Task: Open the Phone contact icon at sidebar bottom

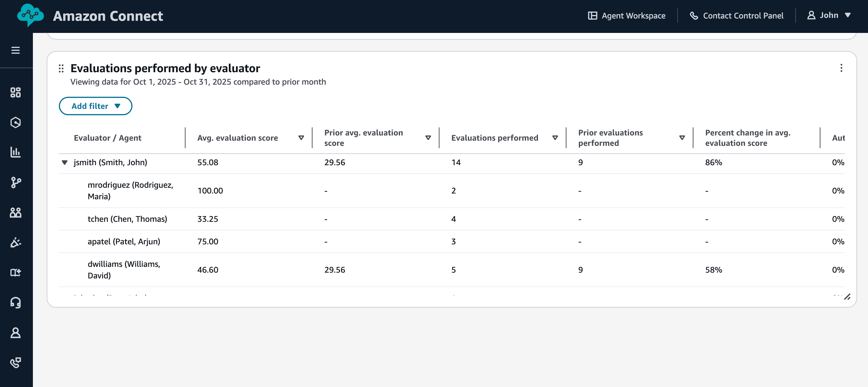Action: coord(15,363)
